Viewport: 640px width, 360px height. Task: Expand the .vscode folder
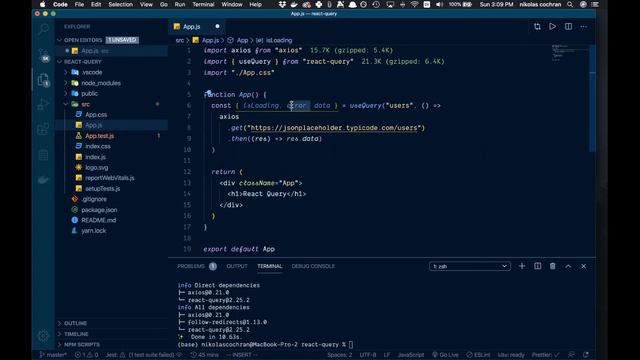click(x=91, y=72)
